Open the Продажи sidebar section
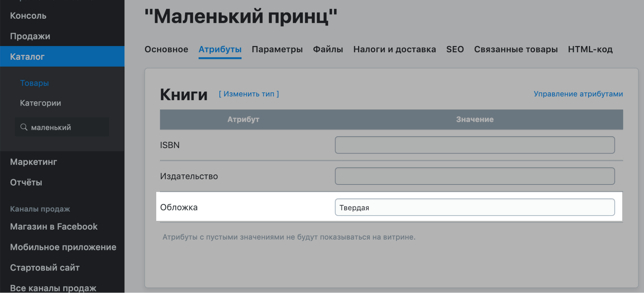This screenshot has width=644, height=293. click(x=30, y=36)
